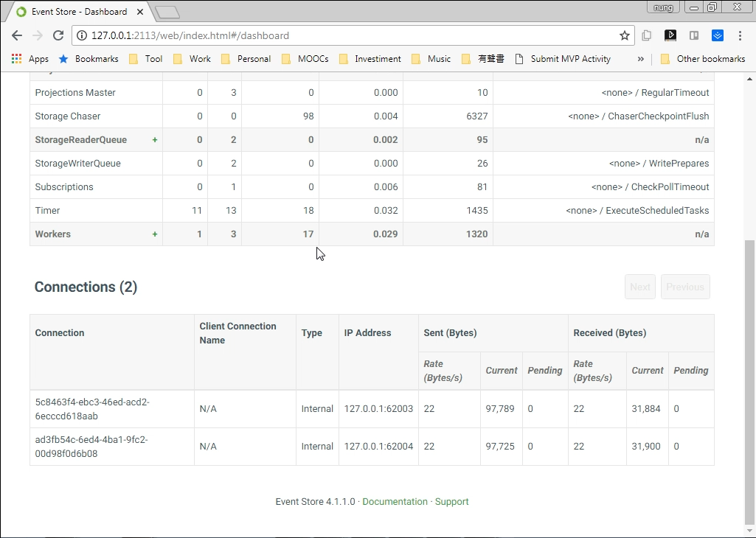Screen dimensions: 756x538
Task: Open the Personal bookmarks folder
Action: tap(246, 59)
